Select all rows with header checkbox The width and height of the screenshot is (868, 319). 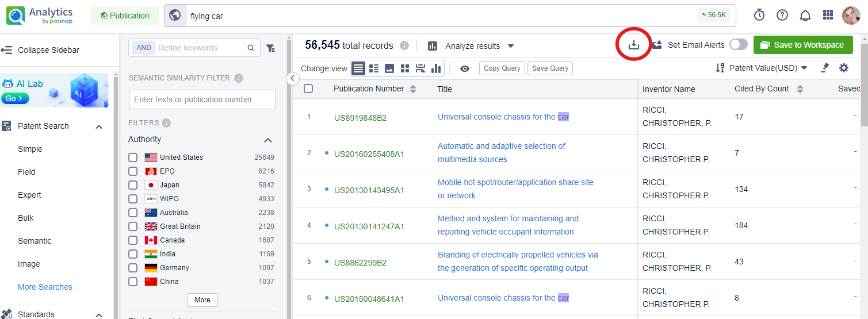click(x=308, y=89)
